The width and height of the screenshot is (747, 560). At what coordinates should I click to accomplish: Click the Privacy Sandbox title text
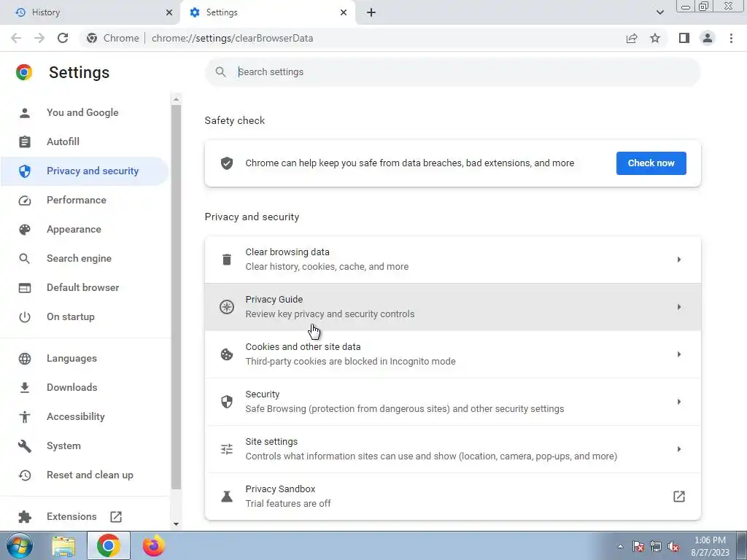coord(280,489)
